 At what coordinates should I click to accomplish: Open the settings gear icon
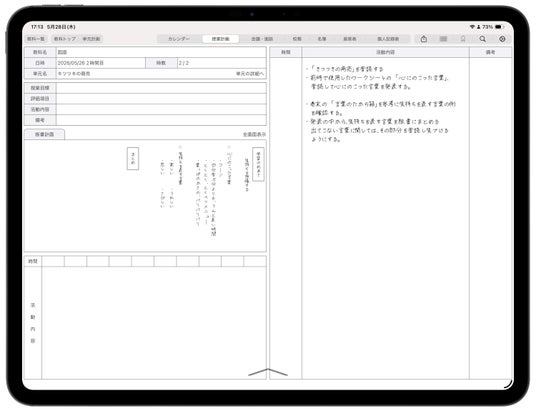click(502, 39)
